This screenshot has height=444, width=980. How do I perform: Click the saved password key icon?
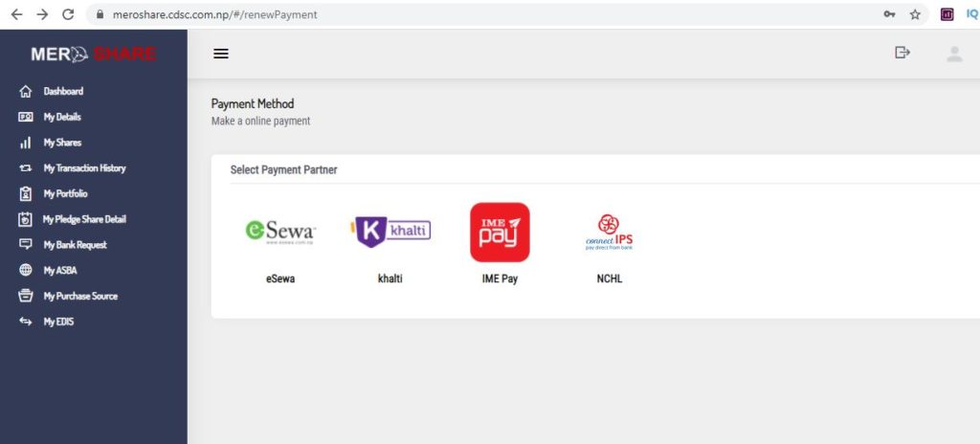click(889, 14)
